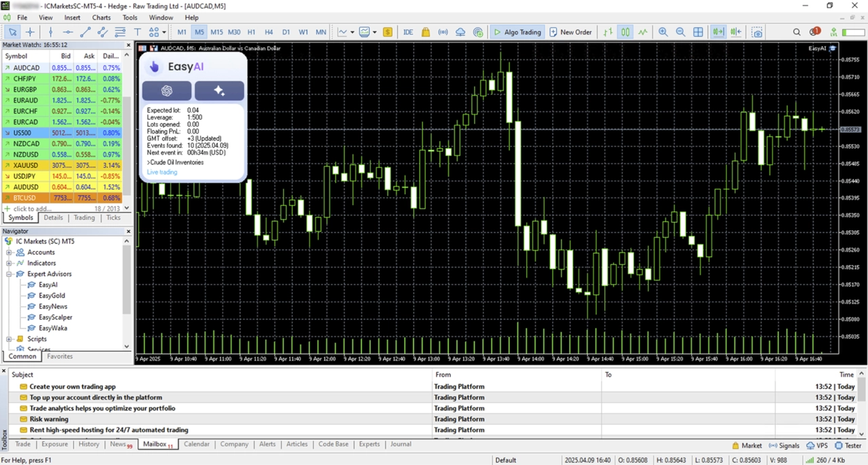Click the chart screenshot camera icon

[x=757, y=32]
